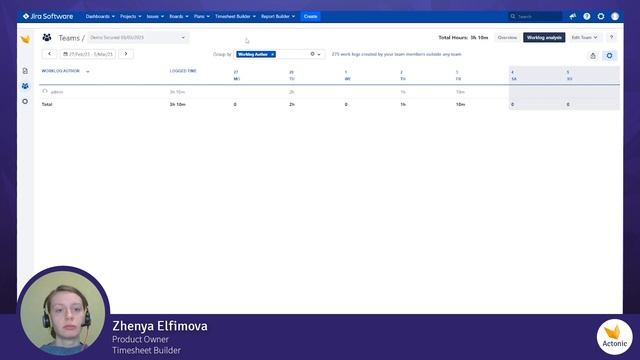Viewport: 640px width, 360px height.
Task: Open Jira administration settings gear
Action: tap(601, 16)
